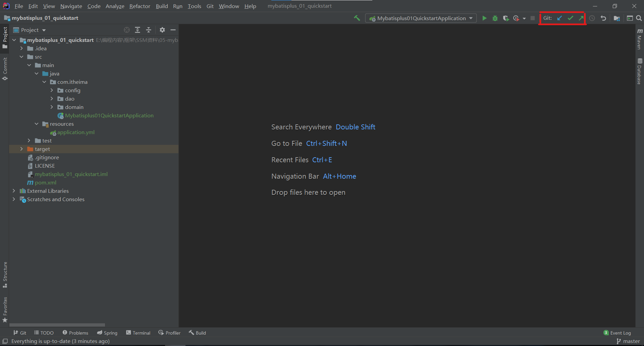
Task: Open Project panel gear options
Action: click(162, 30)
